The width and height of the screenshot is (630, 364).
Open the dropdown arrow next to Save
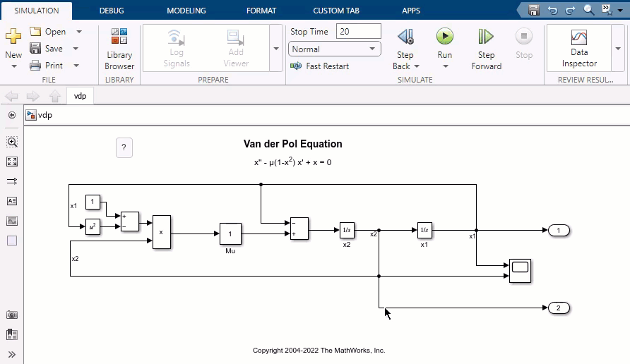[x=78, y=49]
